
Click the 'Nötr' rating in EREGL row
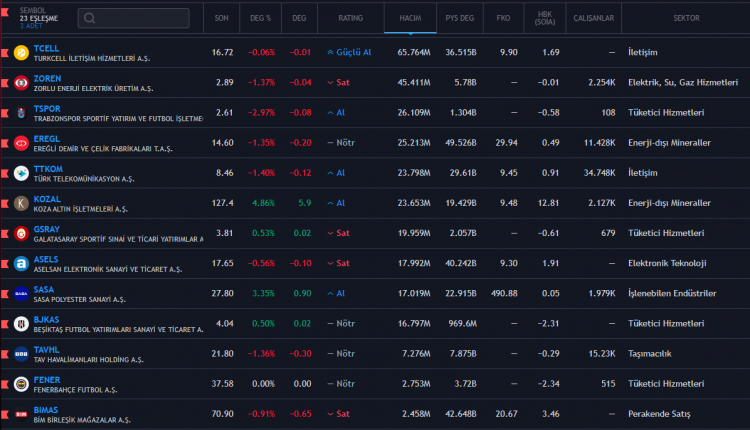[341, 143]
